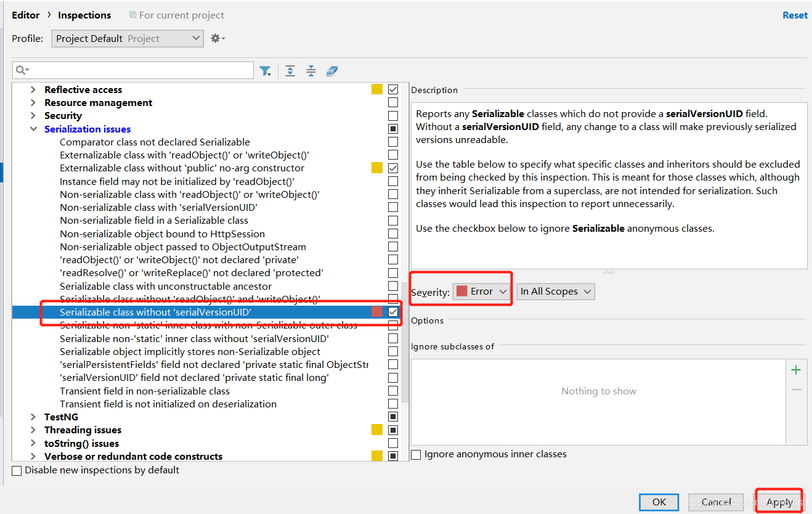Toggle the Serialization issues group checkbox
Image resolution: width=812 pixels, height=514 pixels.
pos(393,129)
